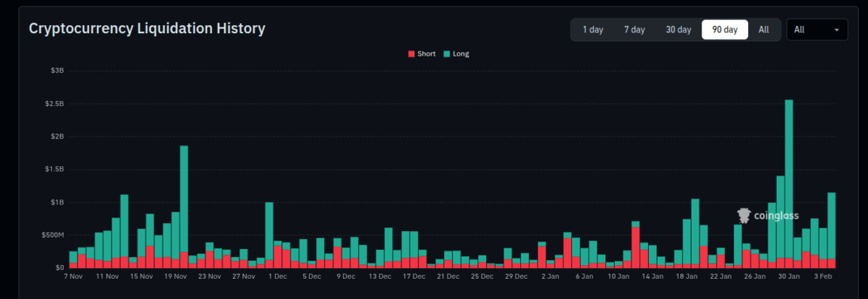Image resolution: width=868 pixels, height=299 pixels.
Task: Click the tall green bar near 19 Nov
Action: tap(184, 202)
